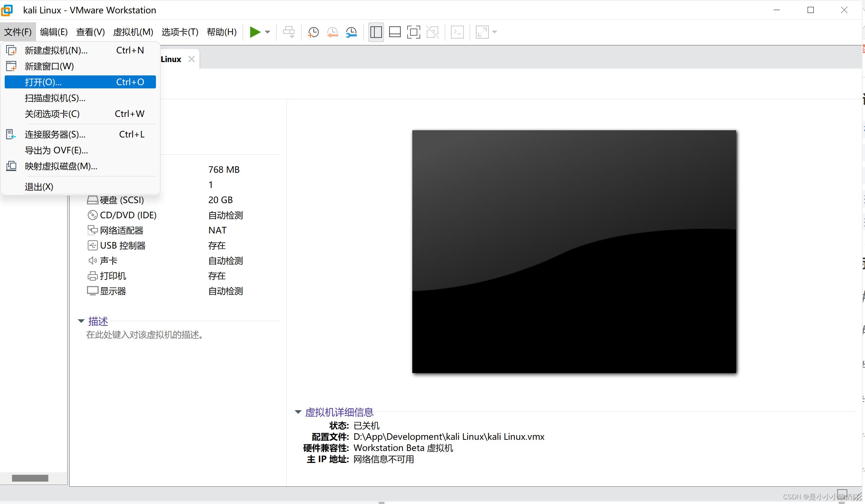Close the kali Linux tab
Viewport: 865px width, 504px height.
pos(191,59)
